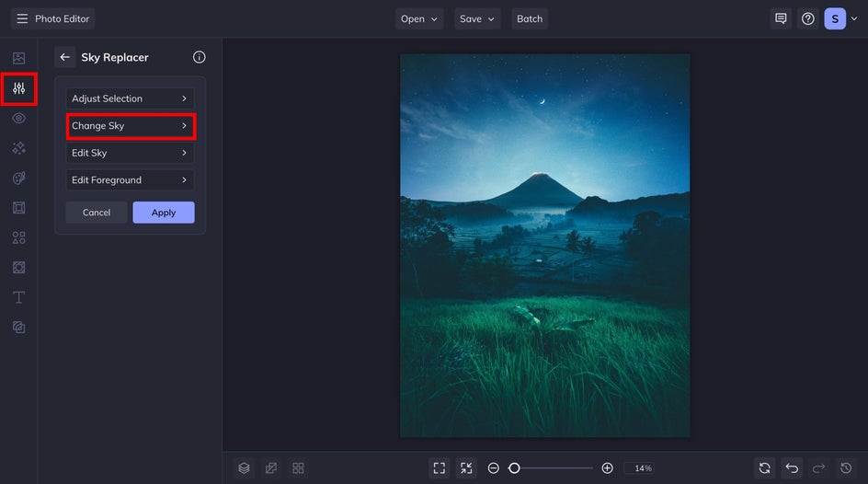The height and width of the screenshot is (484, 868).
Task: Expand the Change Sky option
Action: tap(130, 126)
